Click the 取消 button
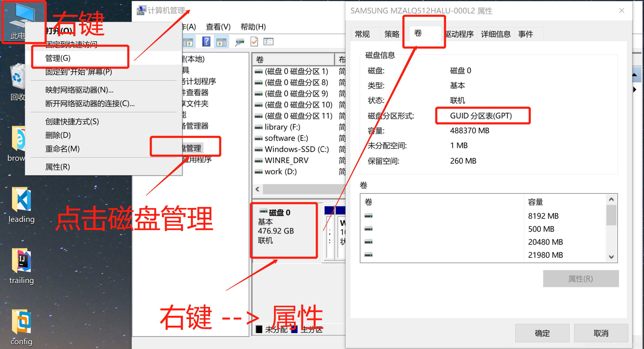The width and height of the screenshot is (644, 349). [601, 333]
